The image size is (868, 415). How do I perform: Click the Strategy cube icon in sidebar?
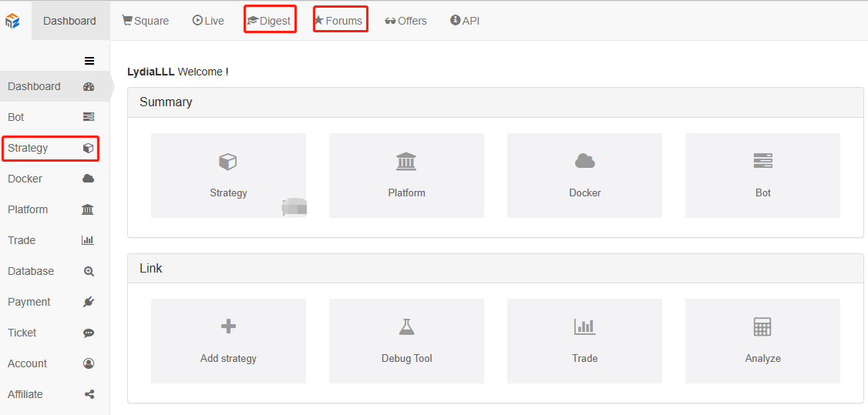tap(89, 148)
